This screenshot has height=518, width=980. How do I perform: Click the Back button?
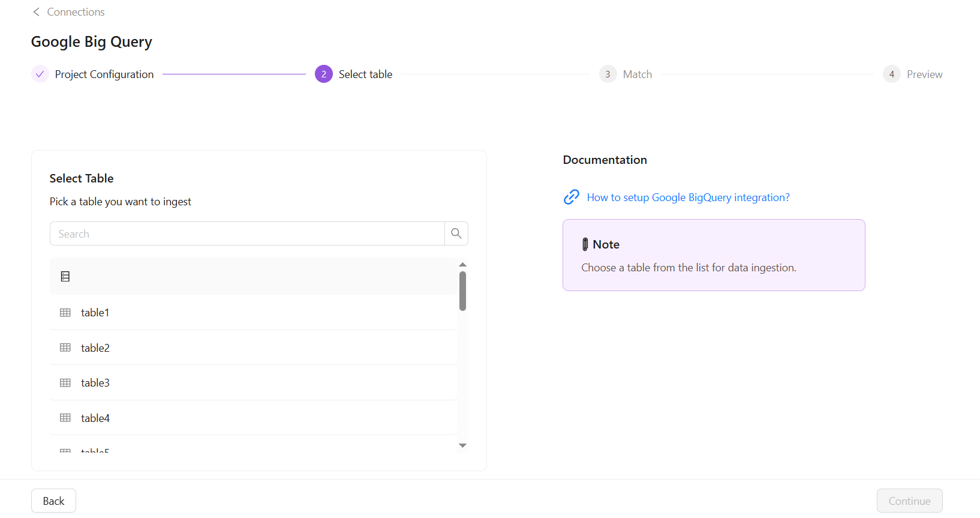[53, 501]
